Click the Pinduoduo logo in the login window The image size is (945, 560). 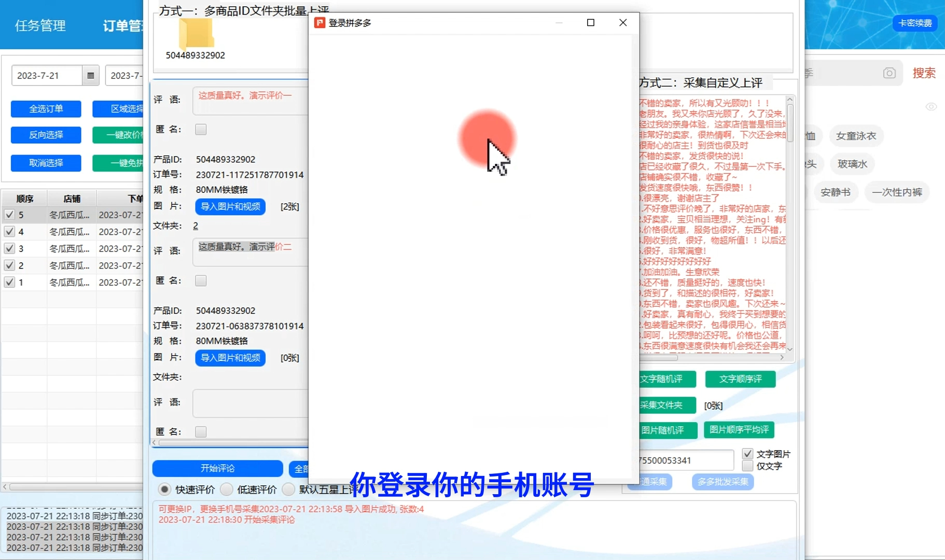click(x=320, y=23)
